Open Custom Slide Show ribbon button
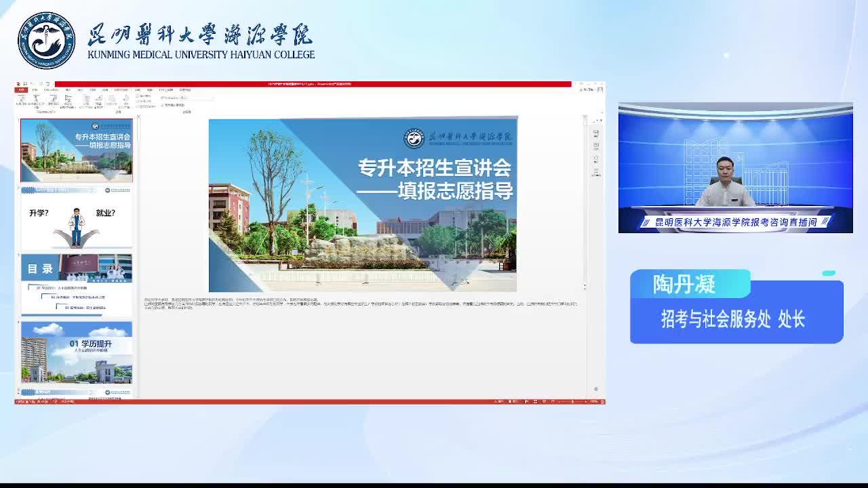The image size is (868, 488). pos(68,100)
